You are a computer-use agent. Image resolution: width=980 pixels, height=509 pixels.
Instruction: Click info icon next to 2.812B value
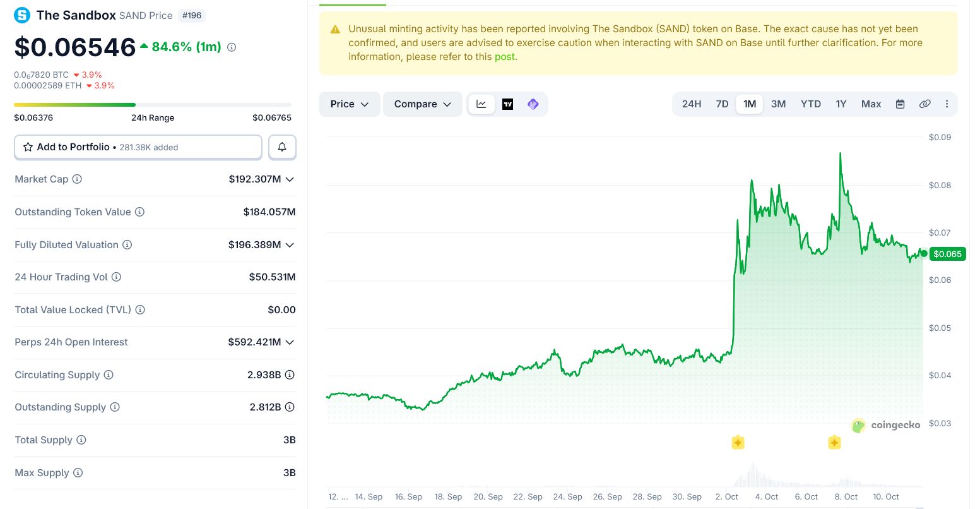290,407
